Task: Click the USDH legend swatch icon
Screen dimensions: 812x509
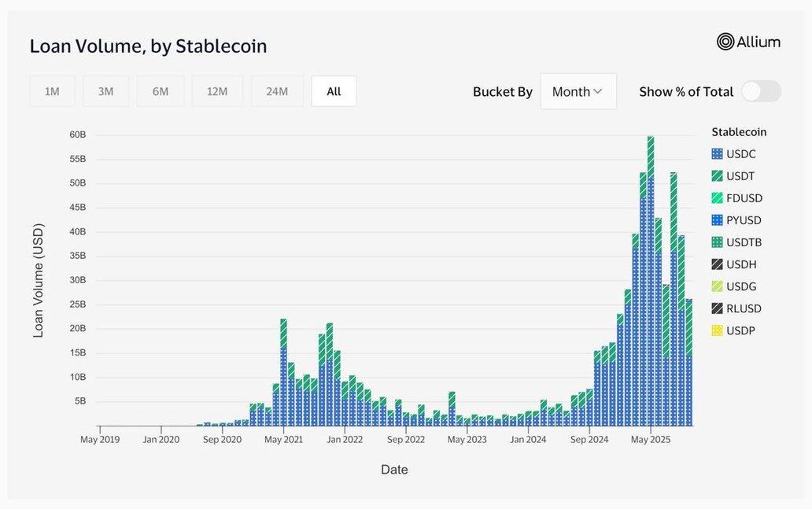Action: coord(717,264)
